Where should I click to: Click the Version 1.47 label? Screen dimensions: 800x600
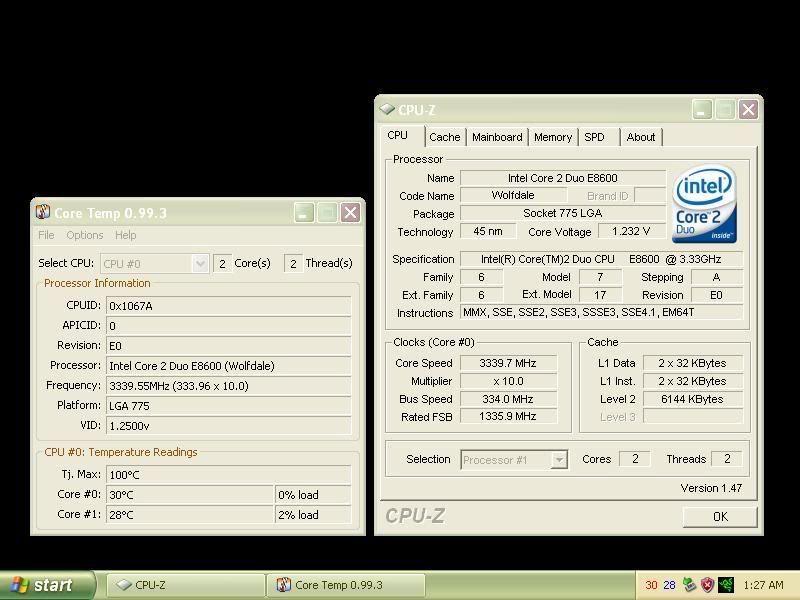[x=711, y=488]
